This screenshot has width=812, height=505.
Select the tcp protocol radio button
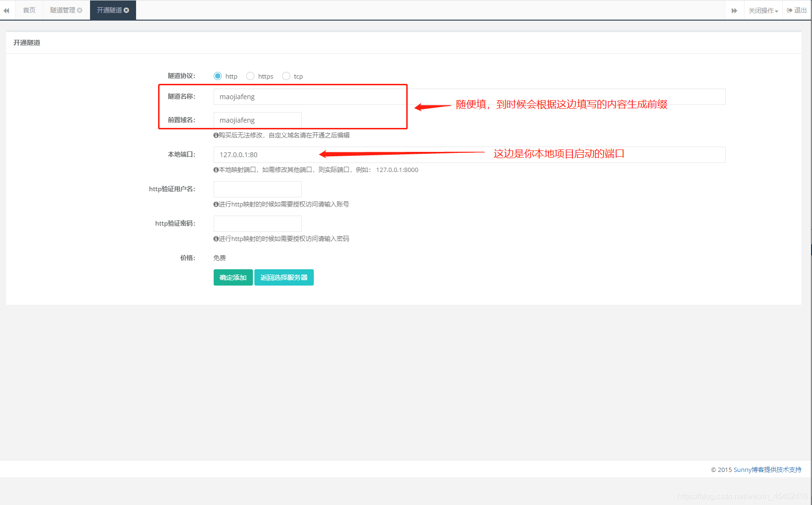(x=286, y=76)
